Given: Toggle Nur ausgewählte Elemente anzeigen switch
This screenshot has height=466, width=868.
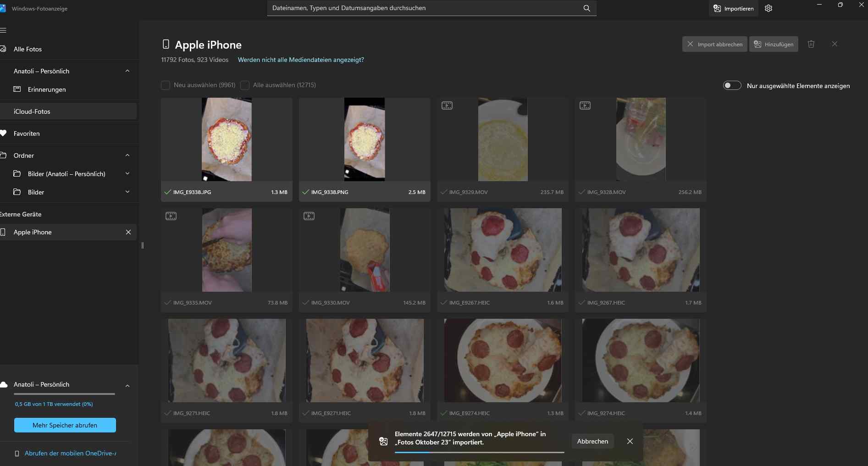Looking at the screenshot, I should click(732, 85).
